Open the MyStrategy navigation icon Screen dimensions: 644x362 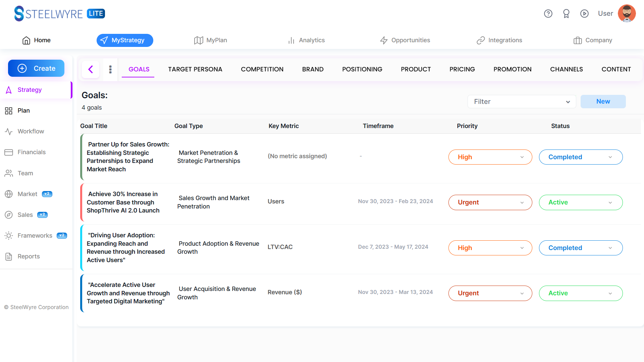click(x=105, y=40)
